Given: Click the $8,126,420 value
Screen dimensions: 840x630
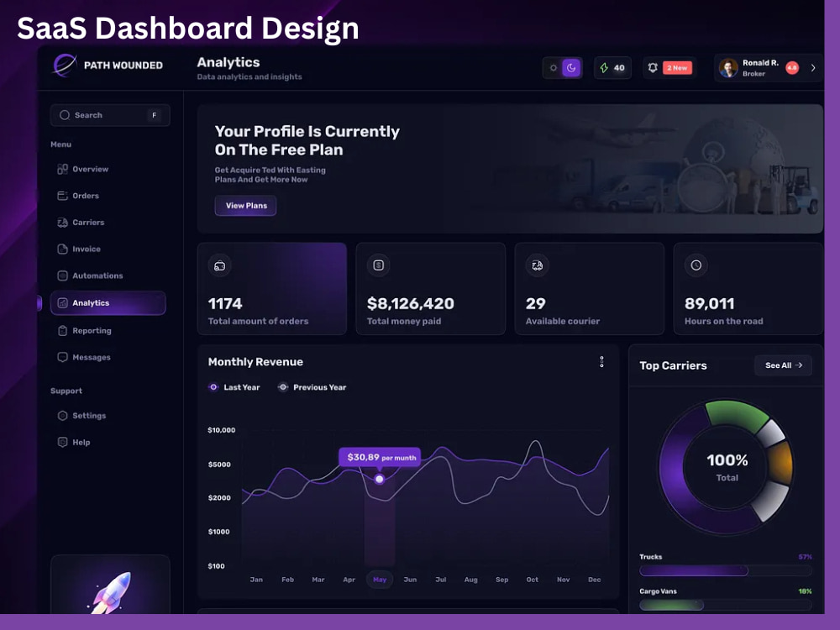Looking at the screenshot, I should click(411, 304).
